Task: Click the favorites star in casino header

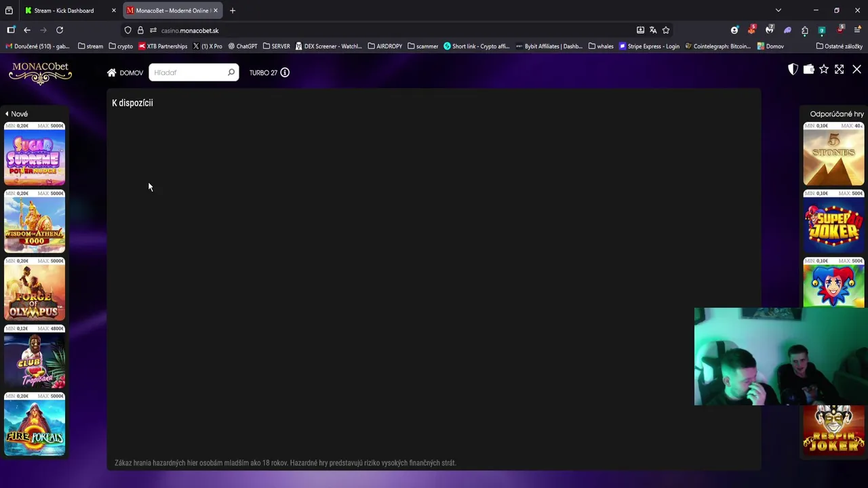Action: 824,69
